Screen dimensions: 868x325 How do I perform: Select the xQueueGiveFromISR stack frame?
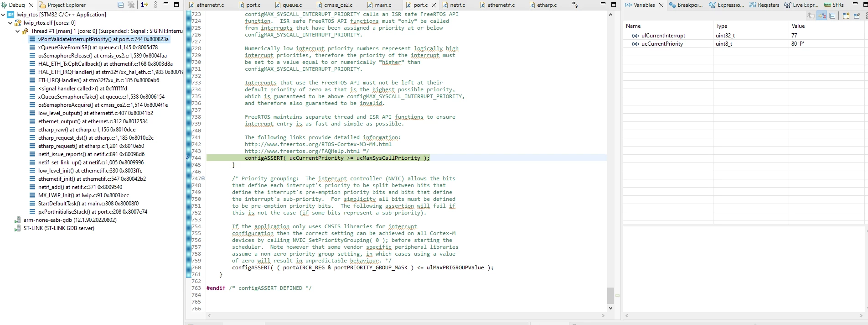pyautogui.click(x=93, y=47)
